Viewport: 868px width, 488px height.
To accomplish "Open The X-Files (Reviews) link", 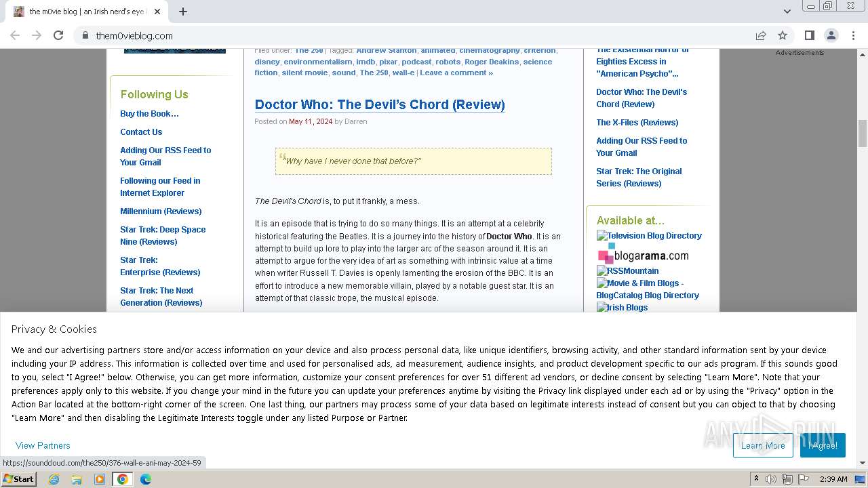I will [x=637, y=122].
